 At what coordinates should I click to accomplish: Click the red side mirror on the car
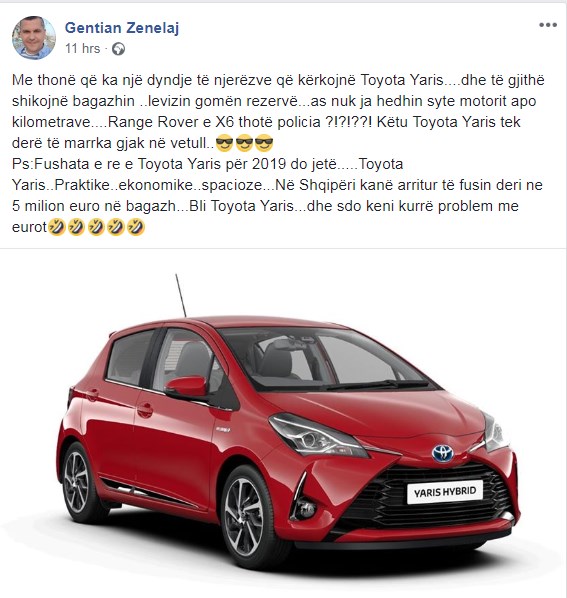click(186, 386)
